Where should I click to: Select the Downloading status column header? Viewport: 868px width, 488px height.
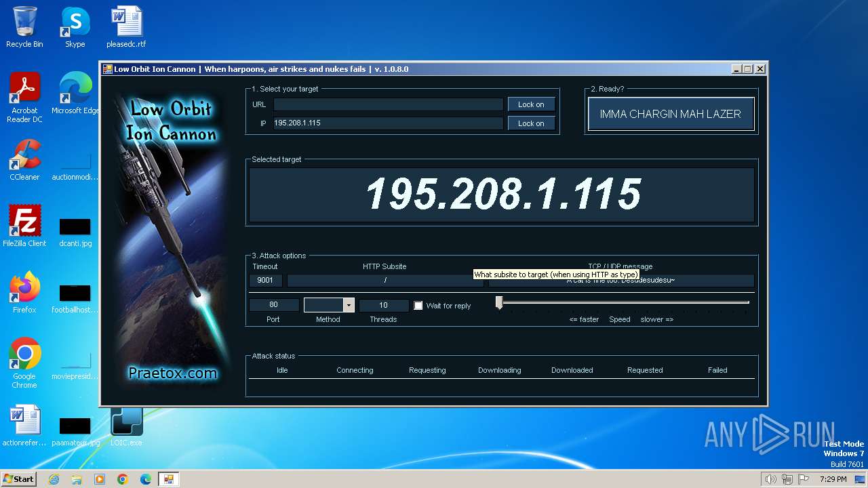click(x=499, y=370)
